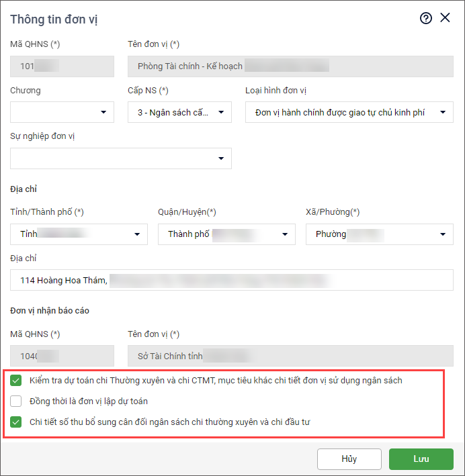The height and width of the screenshot is (476, 465).
Task: Click the Thông tin đơn vị dialog title
Action: pyautogui.click(x=54, y=19)
